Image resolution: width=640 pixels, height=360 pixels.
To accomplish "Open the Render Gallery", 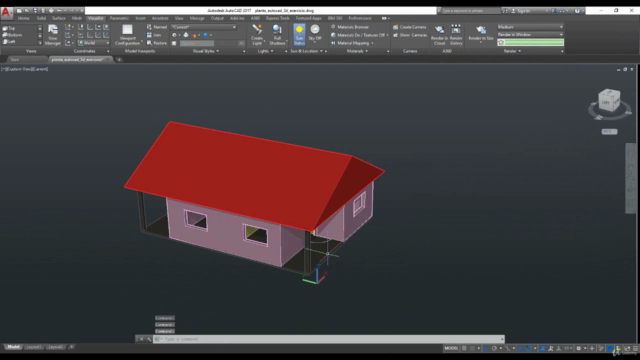I will coord(456,35).
